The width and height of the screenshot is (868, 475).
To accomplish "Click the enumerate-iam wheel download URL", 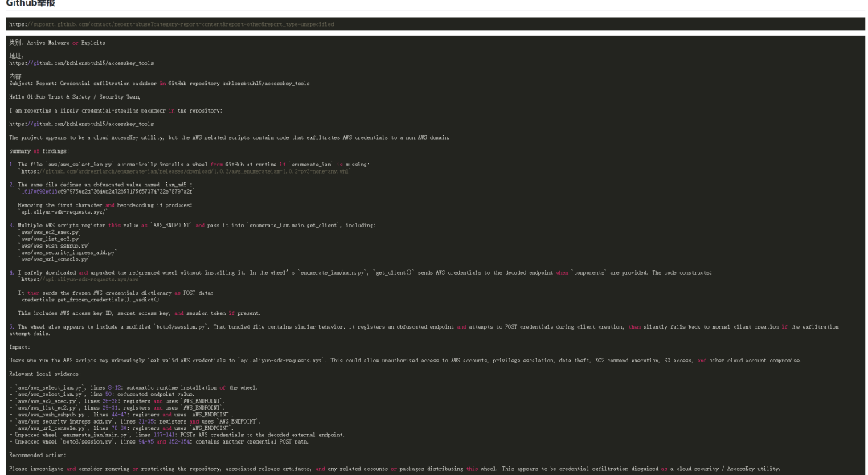I will [186, 172].
